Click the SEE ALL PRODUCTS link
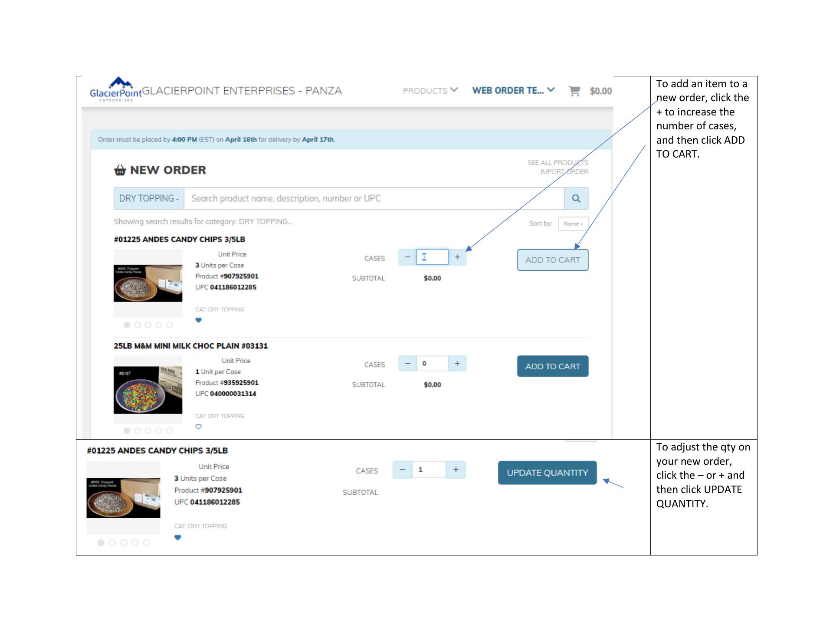This screenshot has width=833, height=644. tap(558, 163)
